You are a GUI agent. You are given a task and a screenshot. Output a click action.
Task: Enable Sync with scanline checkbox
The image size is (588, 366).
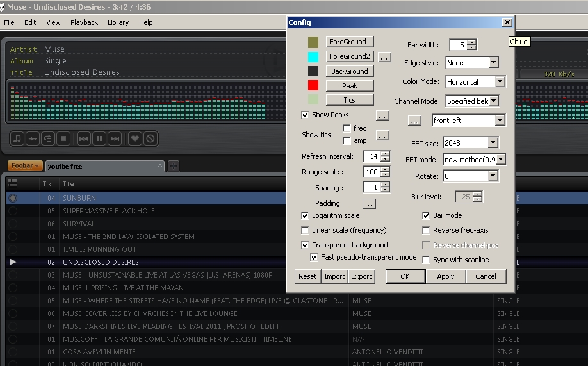pyautogui.click(x=426, y=260)
